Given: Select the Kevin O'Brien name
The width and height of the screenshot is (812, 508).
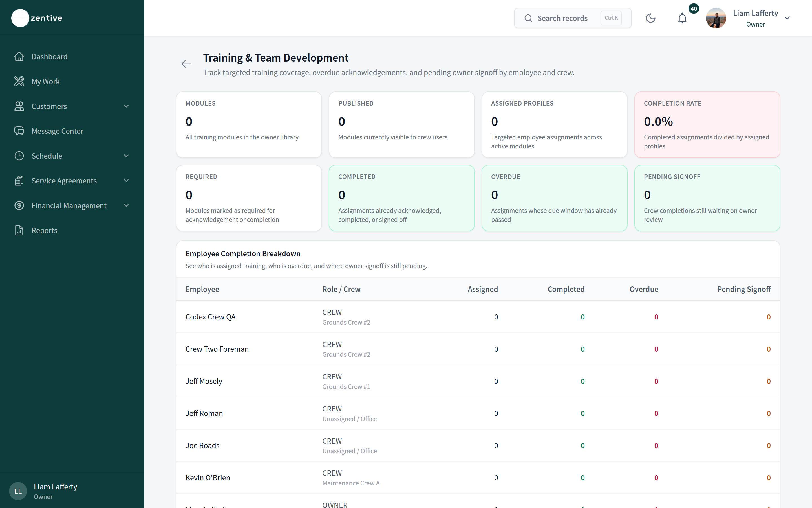Looking at the screenshot, I should (x=208, y=478).
